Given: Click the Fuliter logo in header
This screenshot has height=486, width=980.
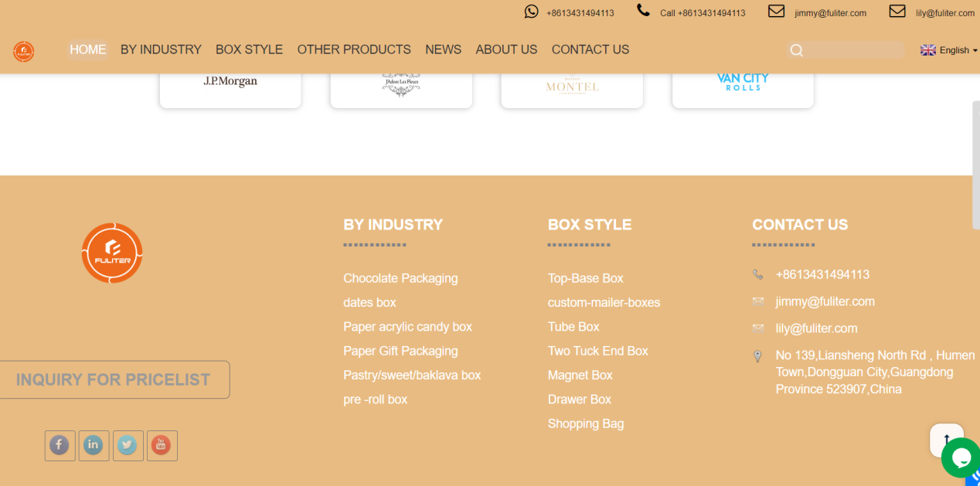Looking at the screenshot, I should coord(23,51).
